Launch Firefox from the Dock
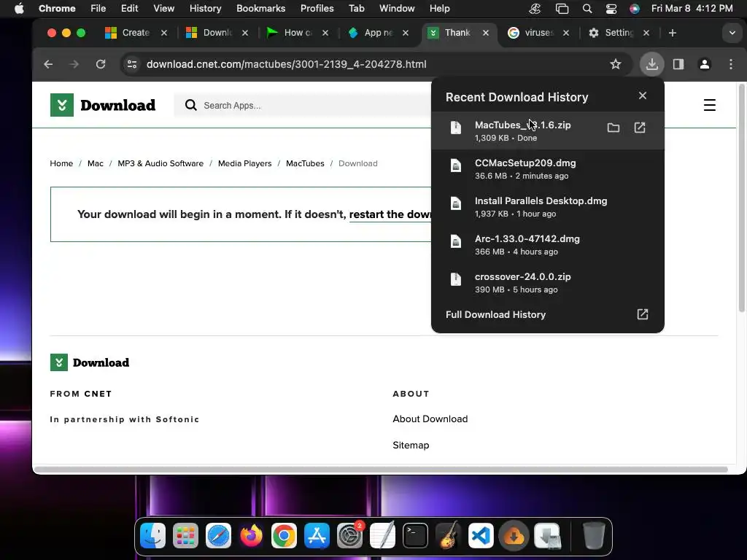 click(251, 536)
